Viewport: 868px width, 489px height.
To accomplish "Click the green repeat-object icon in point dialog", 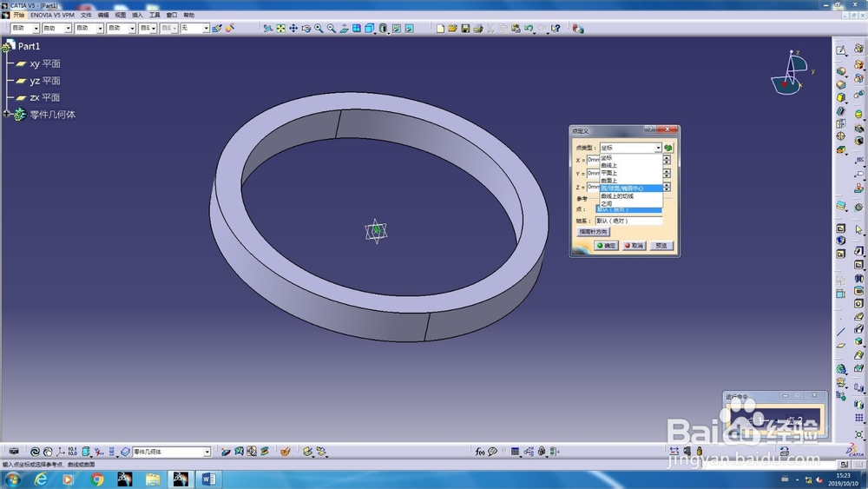I will [668, 148].
